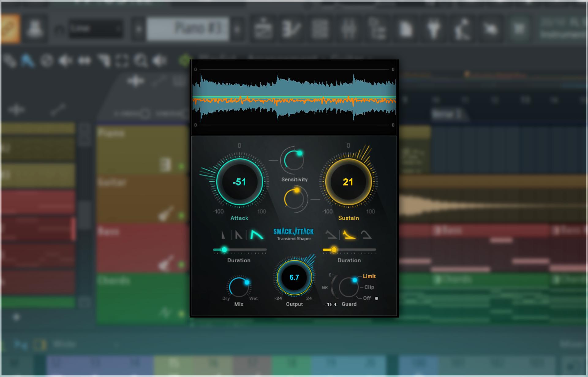Click the -16.4 gain reduction readout
The height and width of the screenshot is (377, 588).
pyautogui.click(x=331, y=305)
